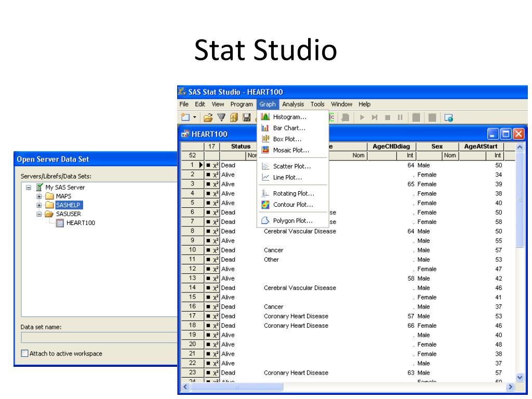
Task: Click the monitor with globe toolbar icon
Action: point(448,118)
